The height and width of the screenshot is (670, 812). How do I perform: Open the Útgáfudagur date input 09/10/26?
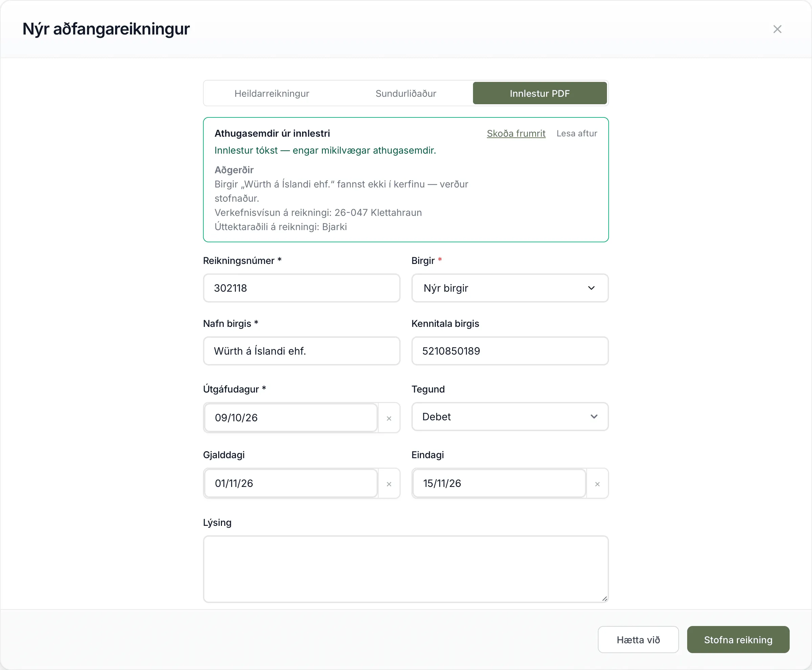click(291, 418)
